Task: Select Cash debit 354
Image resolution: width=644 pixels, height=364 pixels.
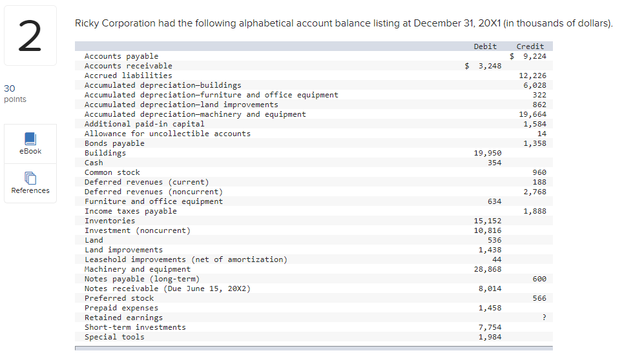Action: point(495,163)
